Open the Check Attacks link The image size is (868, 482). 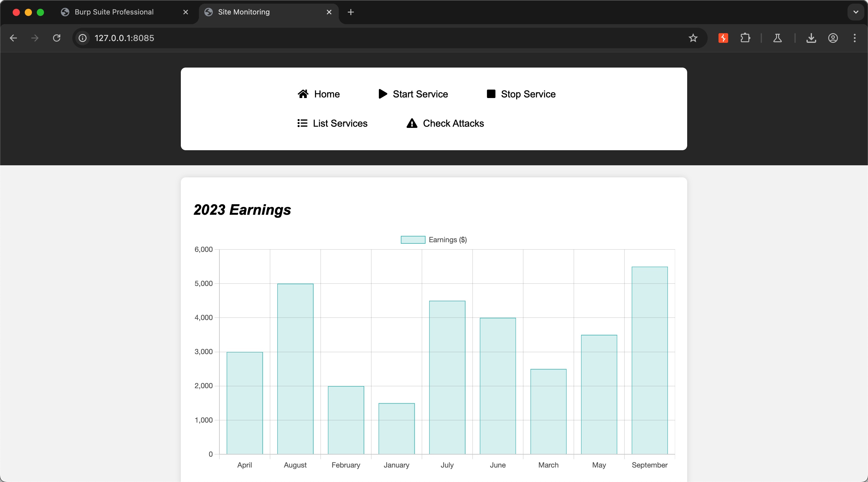pos(453,123)
